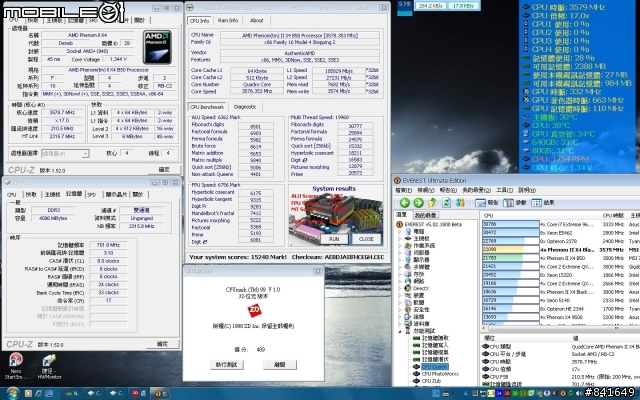Expand 多媒體 node in EVEREST tree
Screen dimensions: 640x400
pos(400,267)
